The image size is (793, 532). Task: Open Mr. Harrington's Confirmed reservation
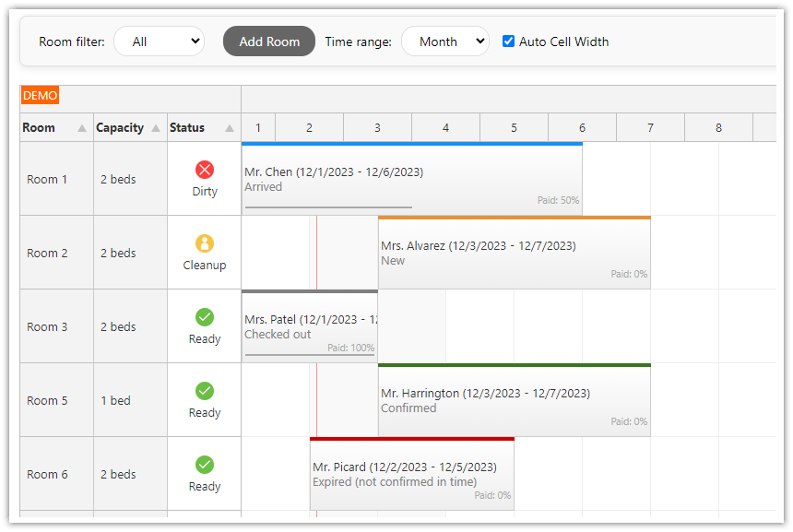tap(514, 400)
